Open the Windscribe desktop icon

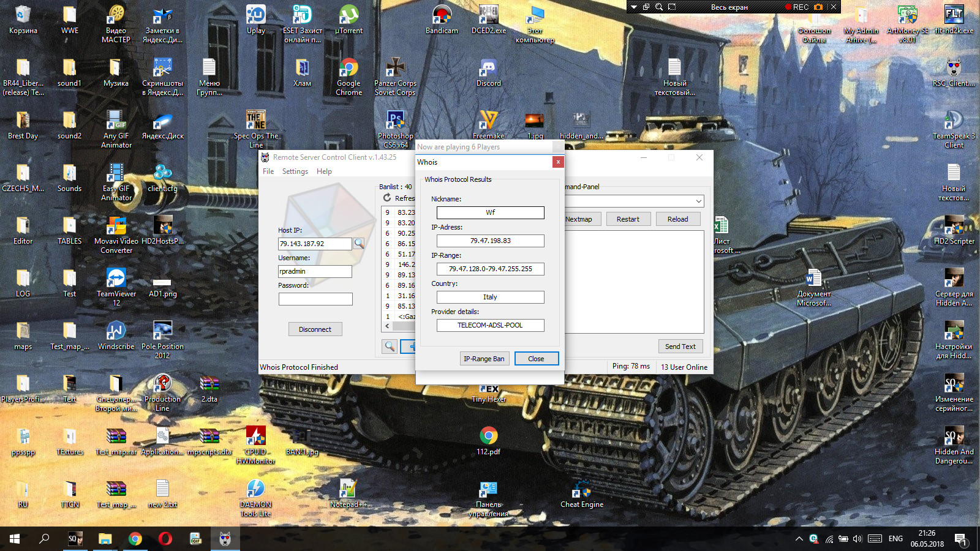pyautogui.click(x=116, y=336)
